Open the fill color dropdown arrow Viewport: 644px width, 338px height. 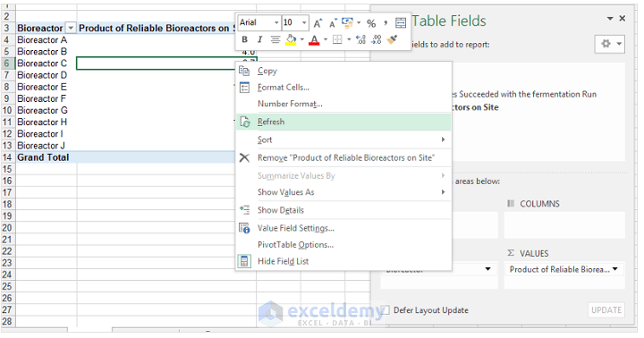tap(302, 40)
